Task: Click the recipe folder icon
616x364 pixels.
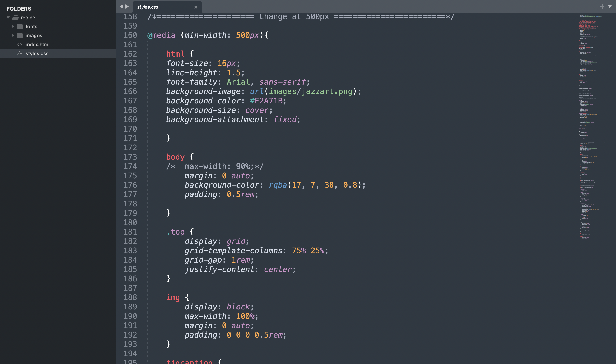Action: click(15, 18)
